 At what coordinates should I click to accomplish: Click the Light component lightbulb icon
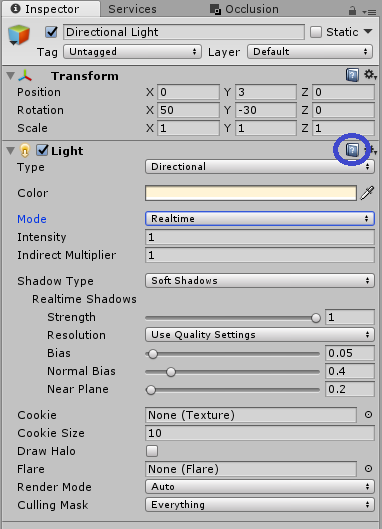25,150
